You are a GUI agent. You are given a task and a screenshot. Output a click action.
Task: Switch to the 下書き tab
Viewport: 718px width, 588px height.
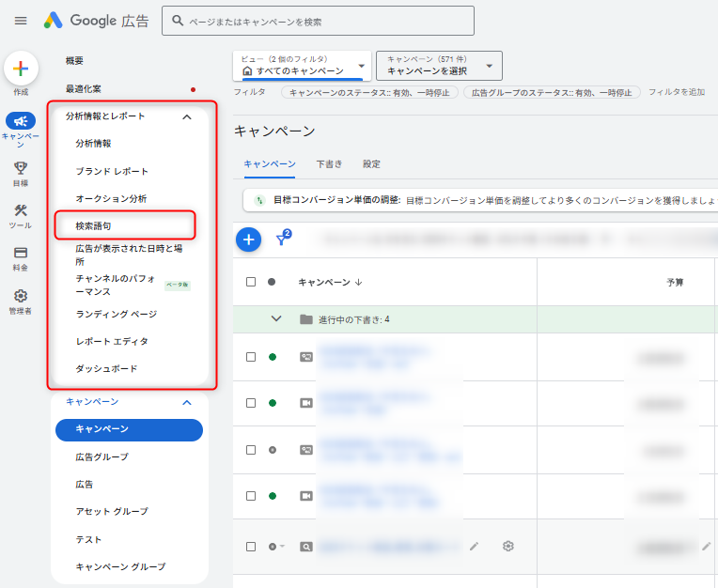pos(329,164)
